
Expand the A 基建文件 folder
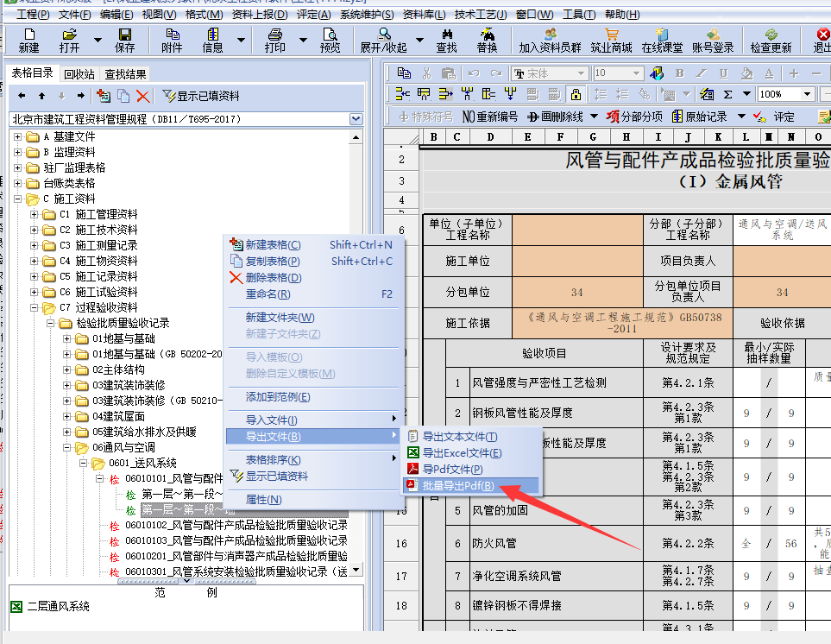18,136
